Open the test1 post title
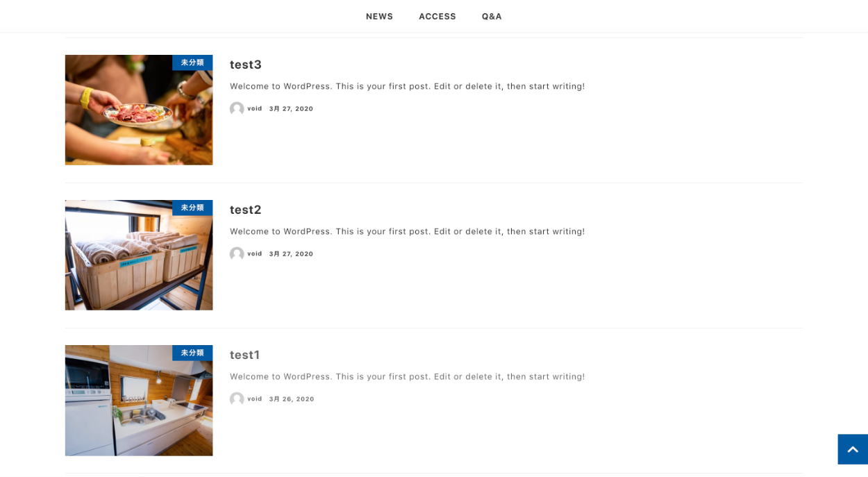The height and width of the screenshot is (477, 868). click(245, 355)
